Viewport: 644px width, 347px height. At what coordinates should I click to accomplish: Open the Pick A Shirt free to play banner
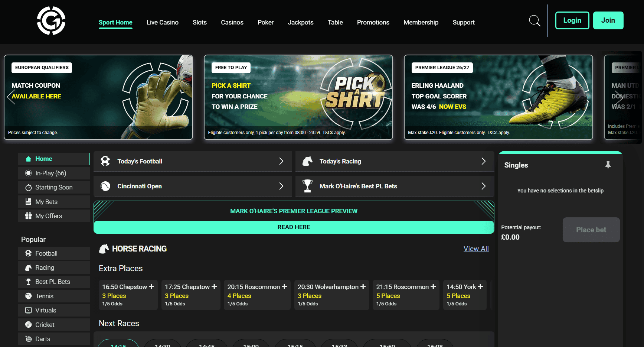(298, 97)
